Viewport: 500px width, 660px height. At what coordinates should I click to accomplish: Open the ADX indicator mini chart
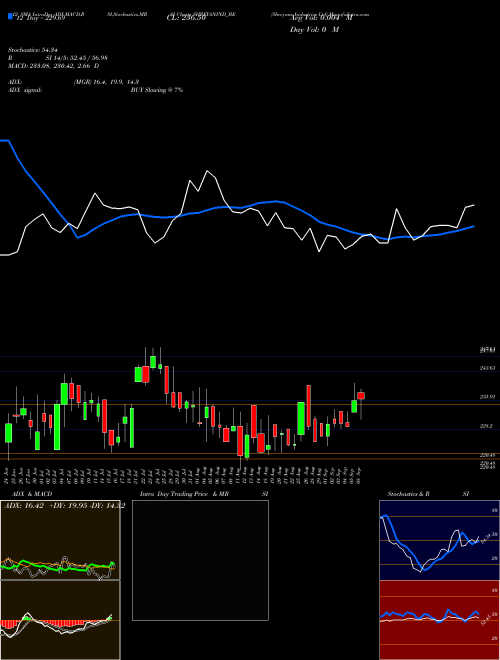(x=60, y=540)
